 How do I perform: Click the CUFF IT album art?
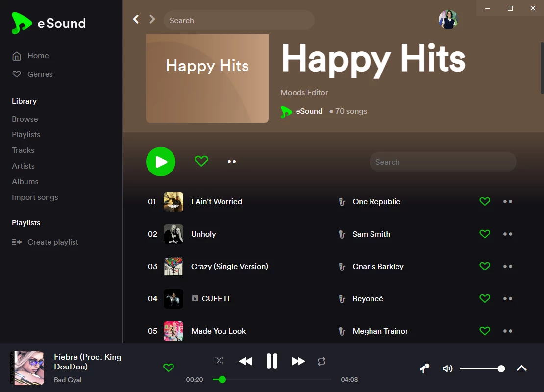[x=173, y=298]
